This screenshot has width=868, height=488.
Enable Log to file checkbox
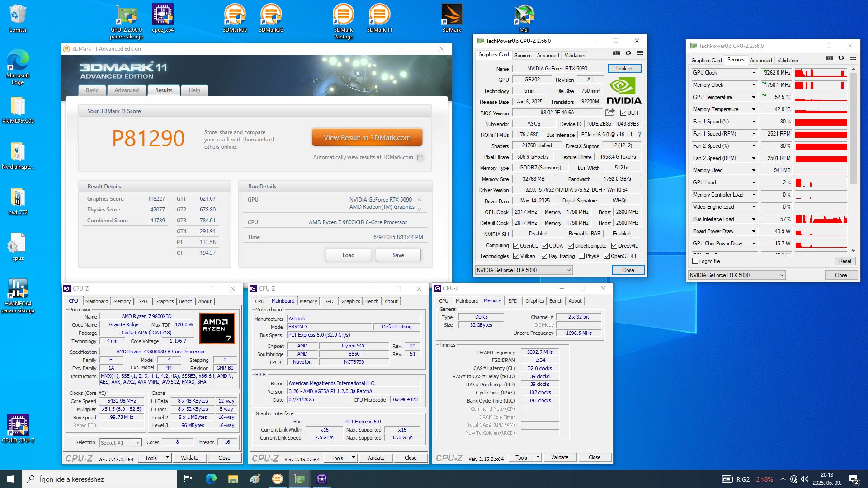(695, 261)
